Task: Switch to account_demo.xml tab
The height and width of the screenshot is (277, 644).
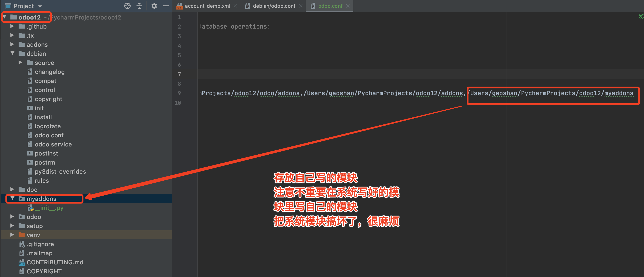Action: click(x=207, y=6)
